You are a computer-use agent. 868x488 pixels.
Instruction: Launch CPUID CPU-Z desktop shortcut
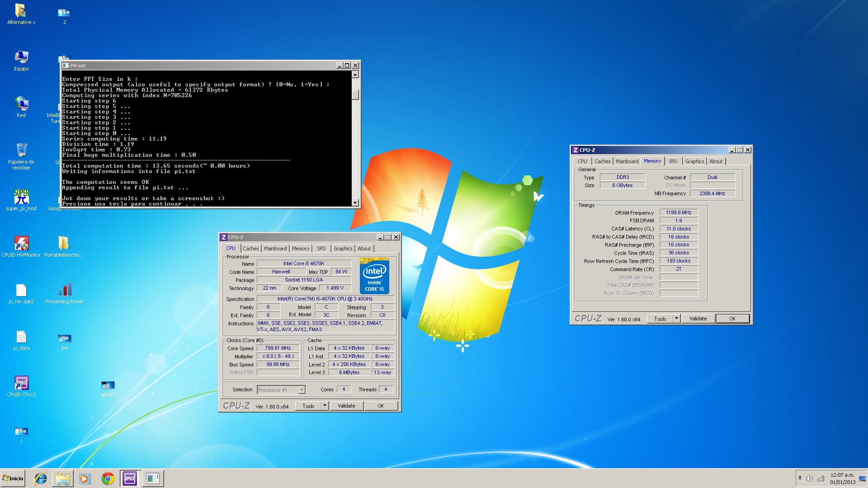(21, 386)
